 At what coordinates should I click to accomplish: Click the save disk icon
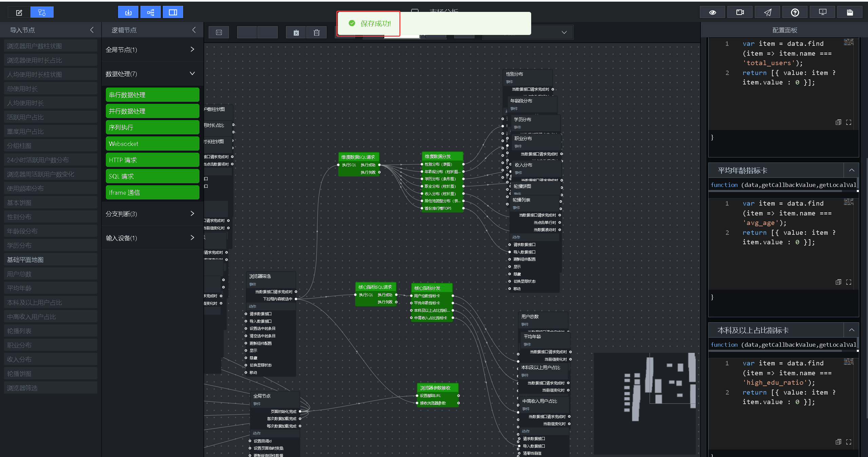850,13
